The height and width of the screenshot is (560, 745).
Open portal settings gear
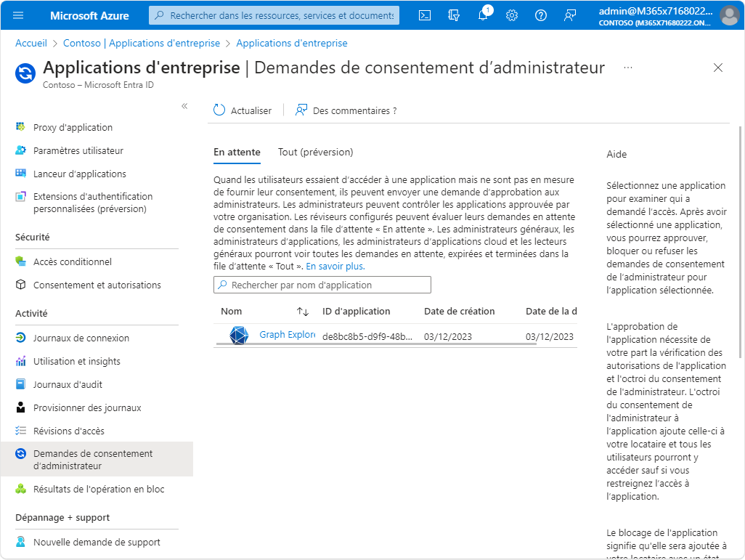tap(512, 15)
